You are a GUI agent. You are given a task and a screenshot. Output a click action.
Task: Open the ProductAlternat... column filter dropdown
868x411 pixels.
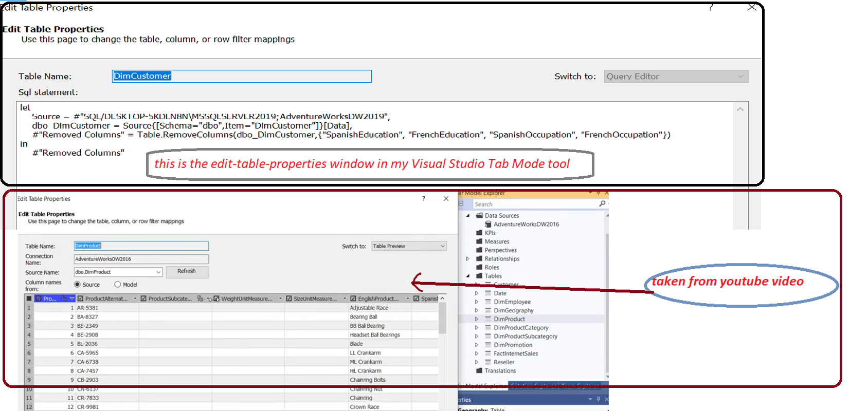tap(135, 298)
